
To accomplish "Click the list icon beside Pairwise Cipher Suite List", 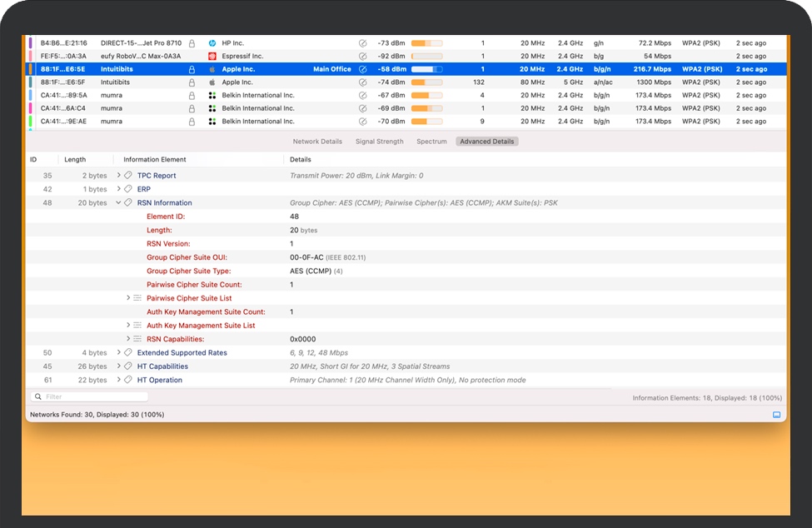I will 137,298.
